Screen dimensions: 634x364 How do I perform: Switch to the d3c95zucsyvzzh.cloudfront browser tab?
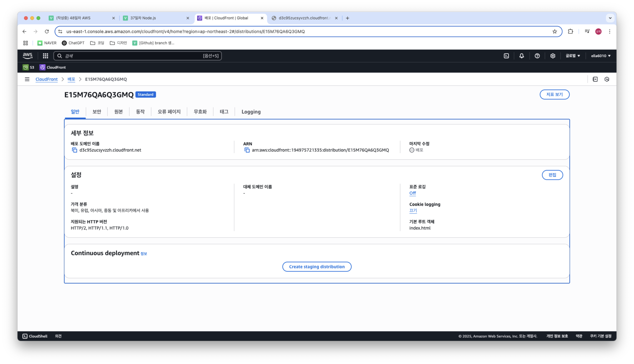coord(305,18)
